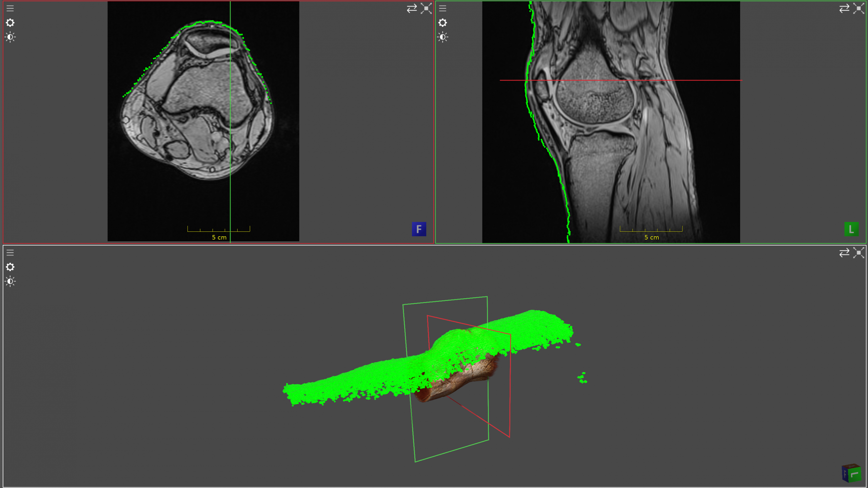Click the 3D orientation cube
This screenshot has height=488, width=868.
(x=851, y=473)
